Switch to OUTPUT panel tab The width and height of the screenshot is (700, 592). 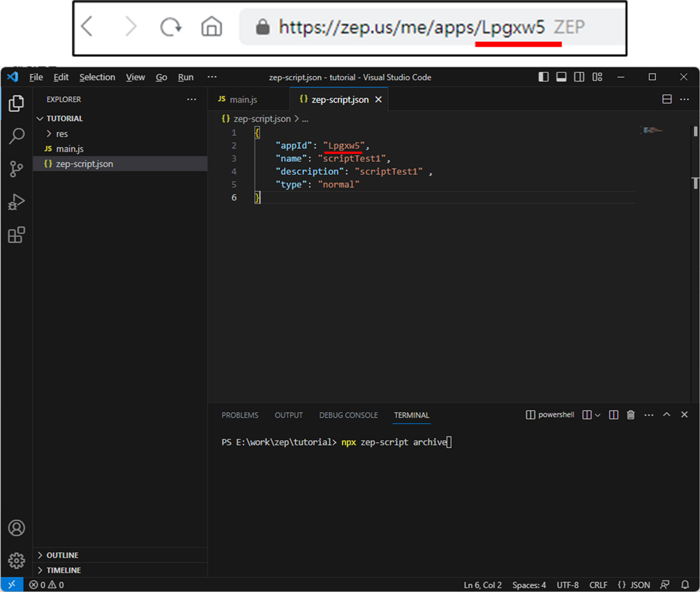click(289, 415)
